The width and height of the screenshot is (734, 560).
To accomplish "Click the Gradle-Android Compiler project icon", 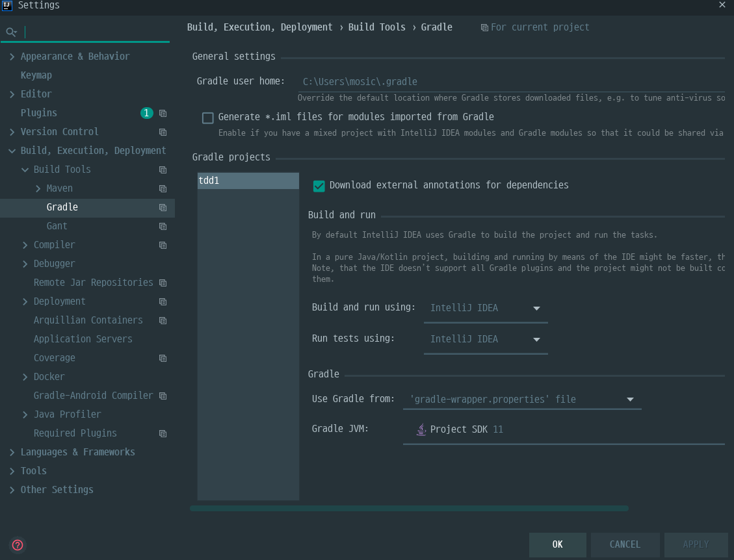I will 163,396.
